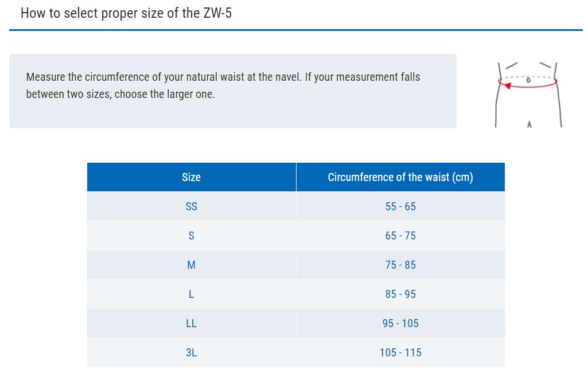Click the Circumference of the waist header
The height and width of the screenshot is (377, 588).
point(400,177)
